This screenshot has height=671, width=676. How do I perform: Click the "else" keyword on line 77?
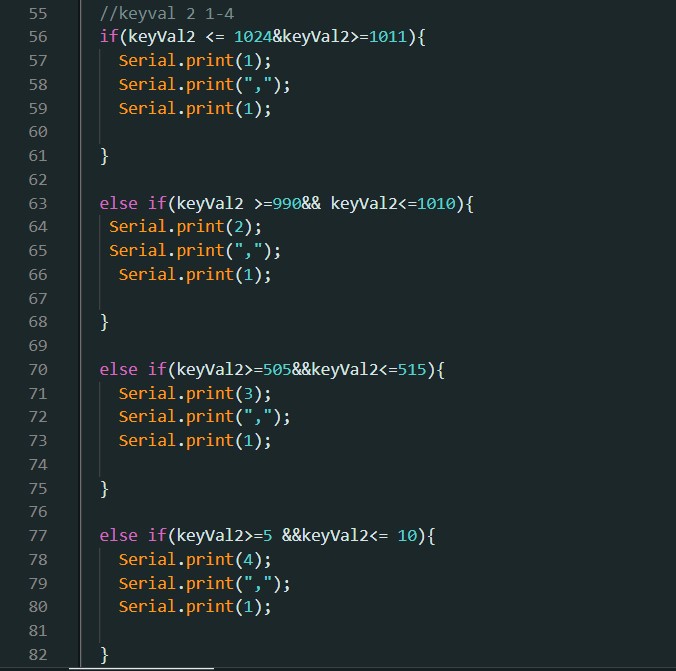coord(119,536)
